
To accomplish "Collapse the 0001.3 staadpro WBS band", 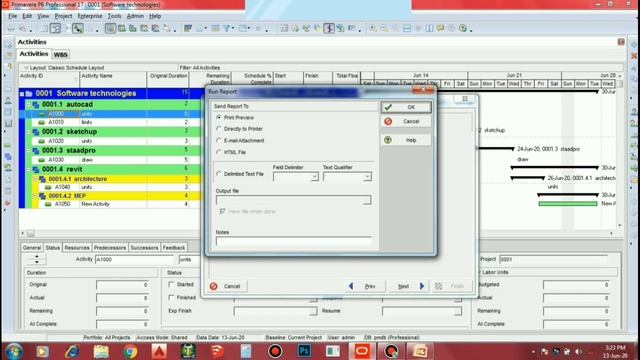I will [x=29, y=150].
